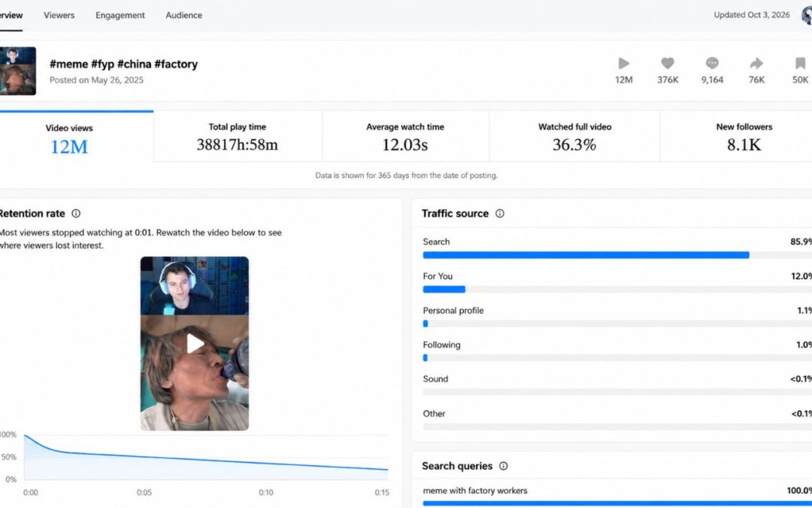
Task: Click the share arrow icon above 76K
Action: pos(756,63)
